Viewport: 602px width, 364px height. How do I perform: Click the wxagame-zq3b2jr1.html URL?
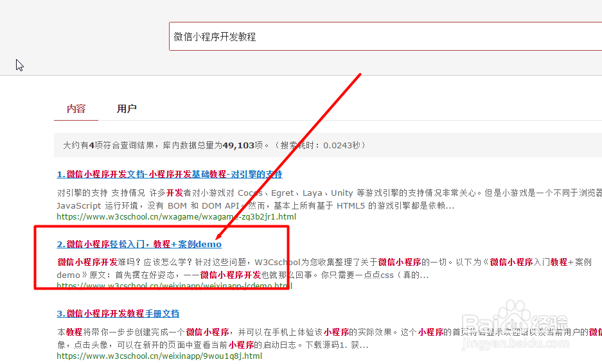point(176,217)
